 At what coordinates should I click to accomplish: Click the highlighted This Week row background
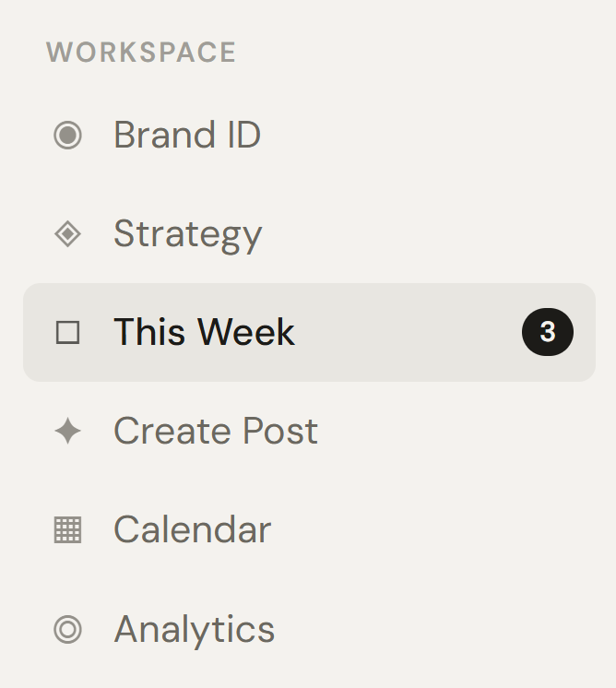point(406,332)
